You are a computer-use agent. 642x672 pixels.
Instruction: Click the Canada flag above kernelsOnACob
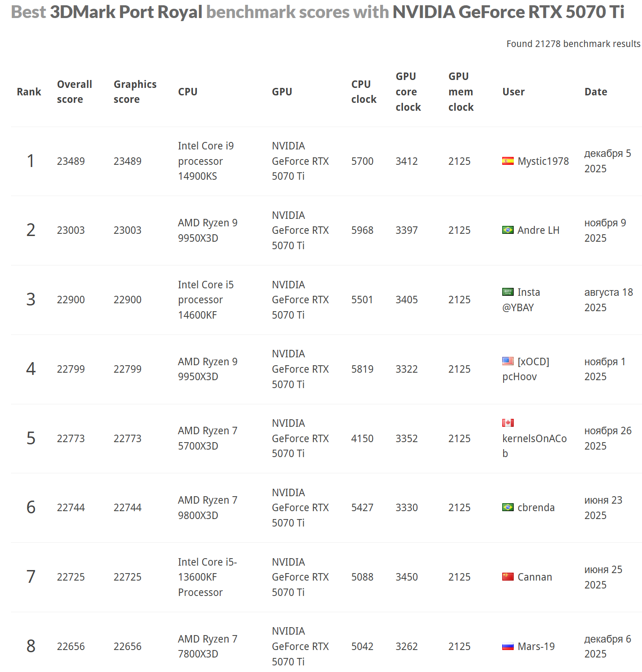[x=508, y=423]
